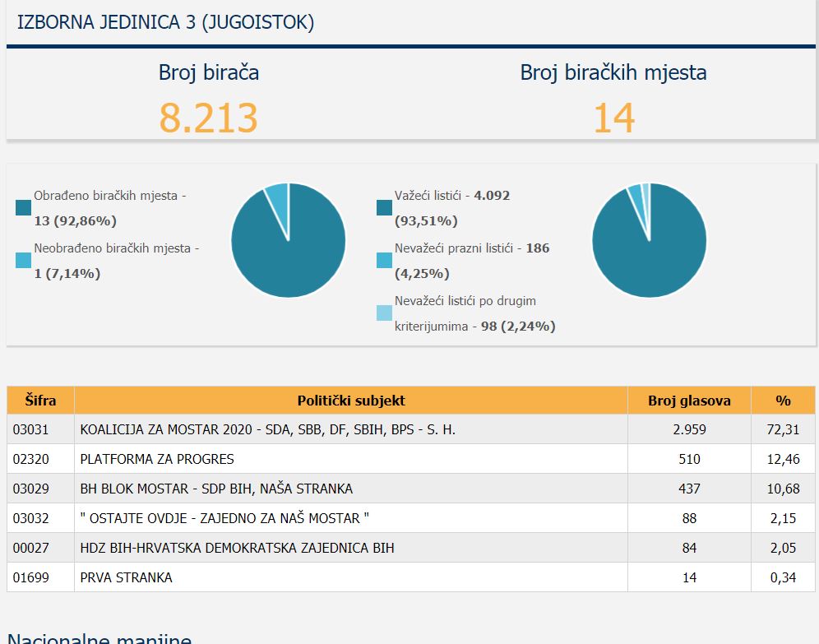
Task: Click the light blue Neobrađeno biračkih mjesta swatch
Action: click(24, 260)
